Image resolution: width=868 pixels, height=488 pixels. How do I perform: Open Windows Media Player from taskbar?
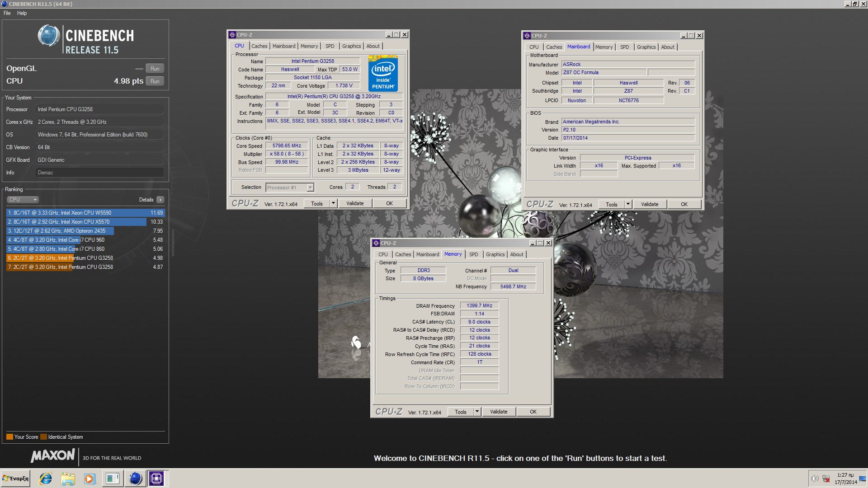(90, 479)
